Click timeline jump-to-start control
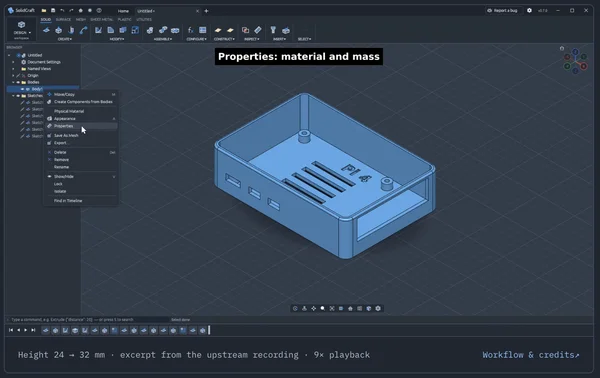 (x=11, y=330)
